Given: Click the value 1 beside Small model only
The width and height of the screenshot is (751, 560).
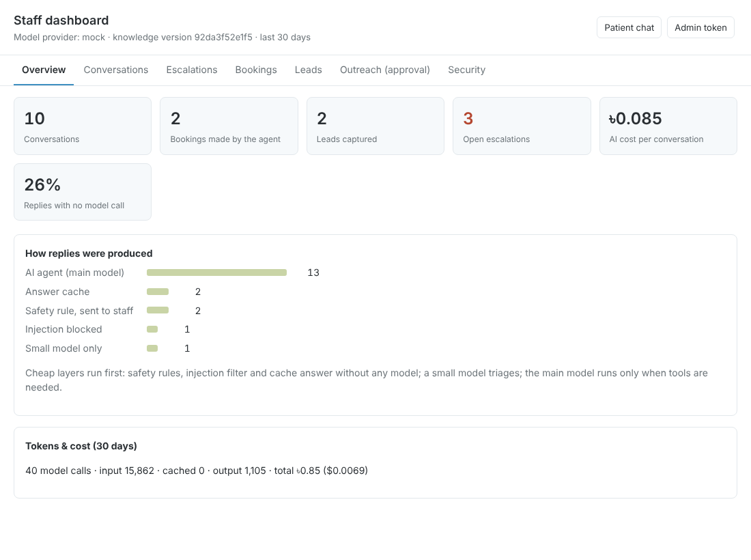Looking at the screenshot, I should coord(187,349).
